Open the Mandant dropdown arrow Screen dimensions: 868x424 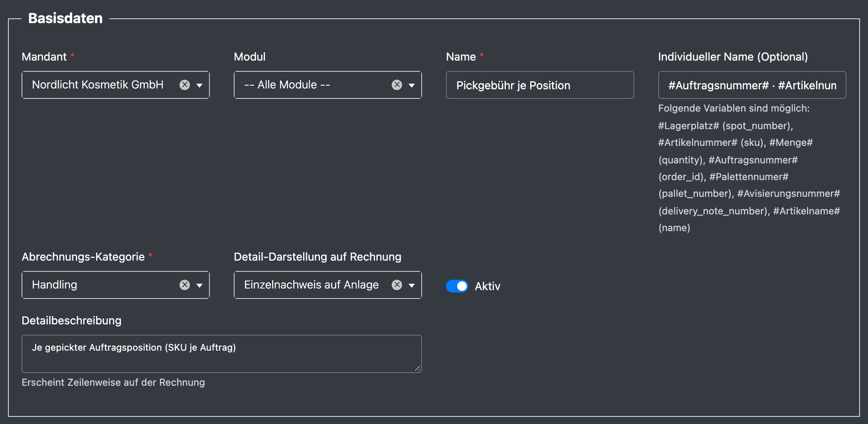click(x=199, y=85)
